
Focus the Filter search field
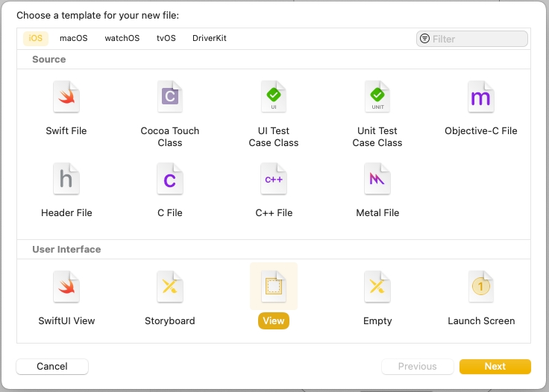477,39
